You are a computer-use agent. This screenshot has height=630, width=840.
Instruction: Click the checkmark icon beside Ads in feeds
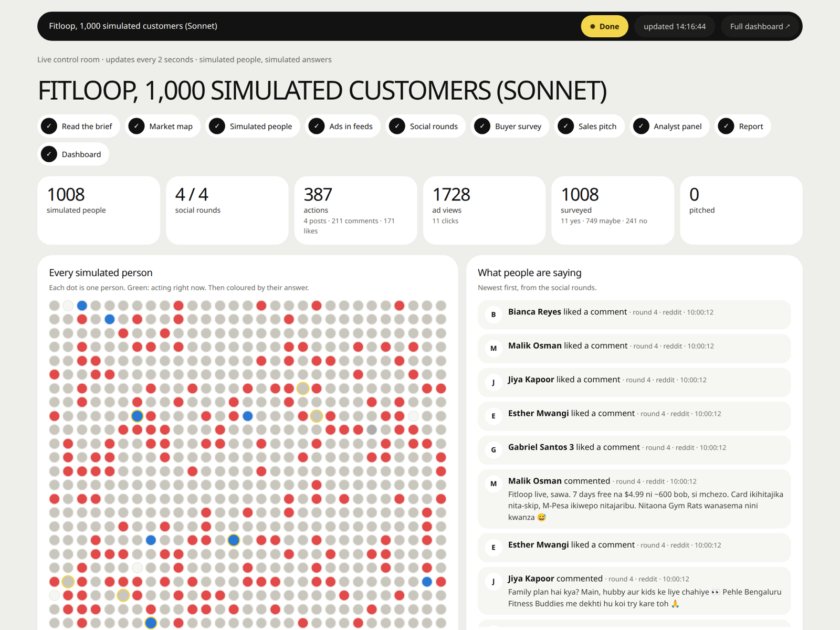pos(317,126)
